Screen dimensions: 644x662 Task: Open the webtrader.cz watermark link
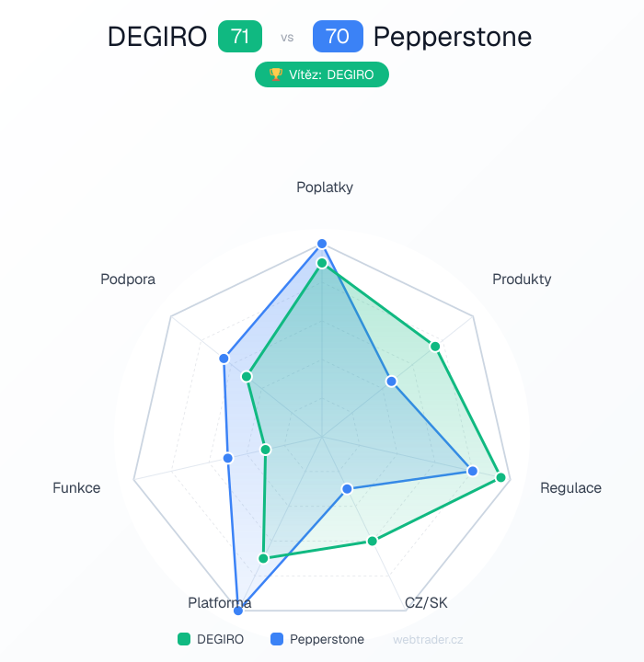(x=428, y=639)
